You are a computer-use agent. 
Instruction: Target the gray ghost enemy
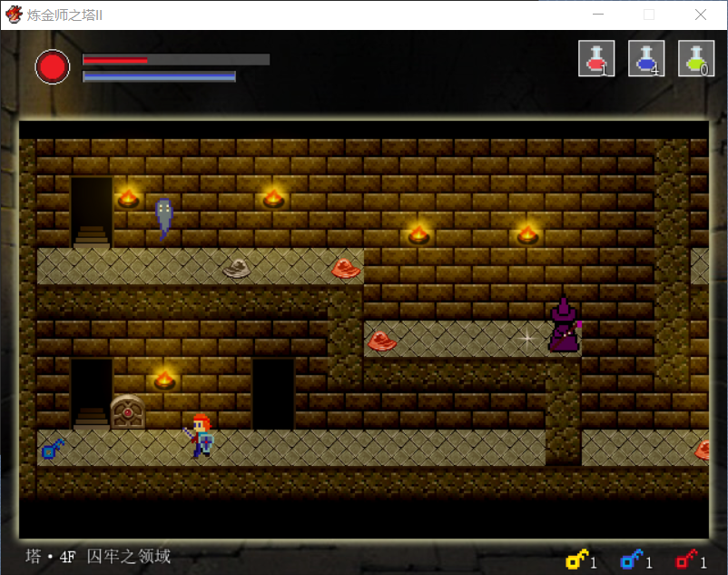click(x=164, y=218)
